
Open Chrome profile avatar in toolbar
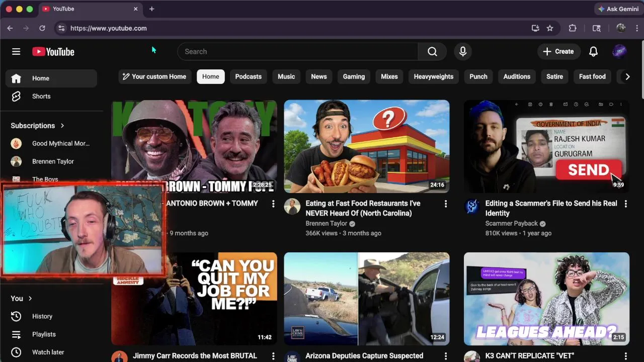tap(621, 28)
